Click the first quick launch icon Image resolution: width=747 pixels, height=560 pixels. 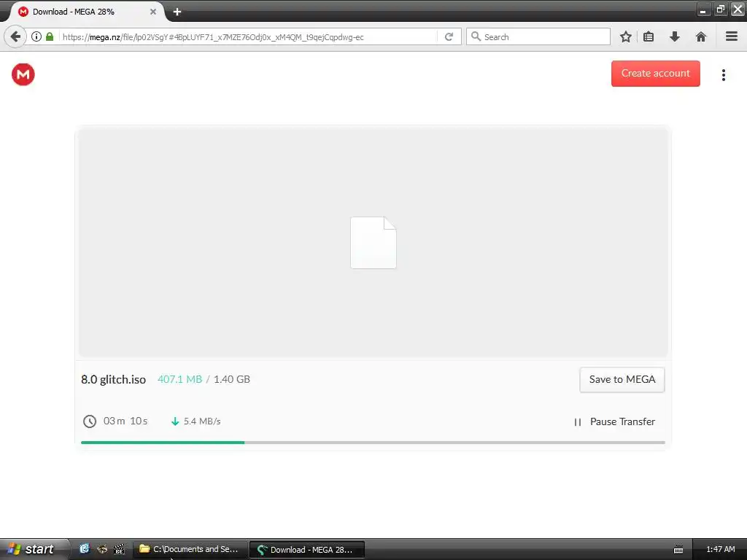click(x=85, y=549)
